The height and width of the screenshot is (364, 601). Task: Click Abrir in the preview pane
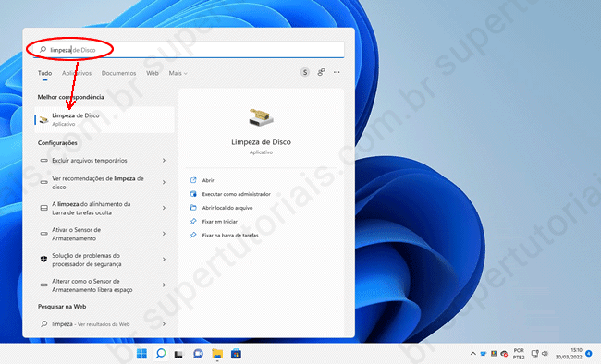click(208, 180)
